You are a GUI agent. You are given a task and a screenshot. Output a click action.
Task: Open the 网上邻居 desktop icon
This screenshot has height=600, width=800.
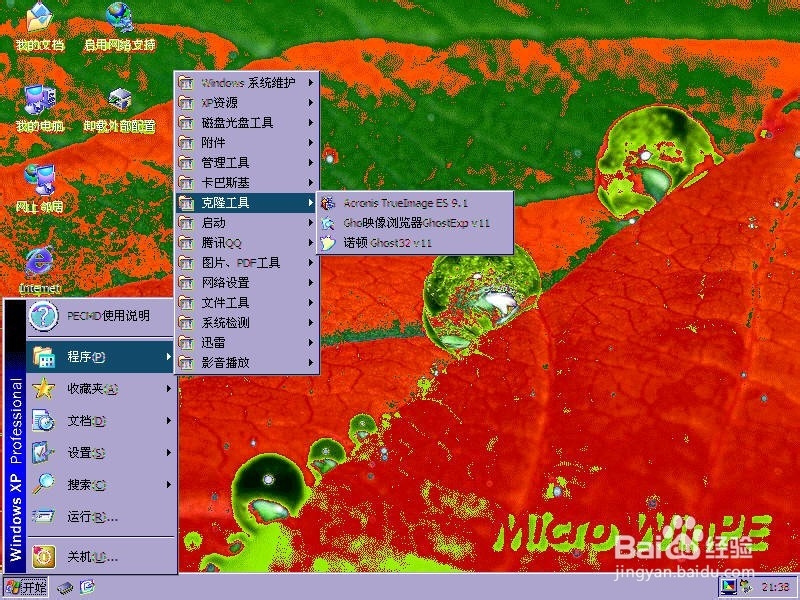click(x=40, y=188)
